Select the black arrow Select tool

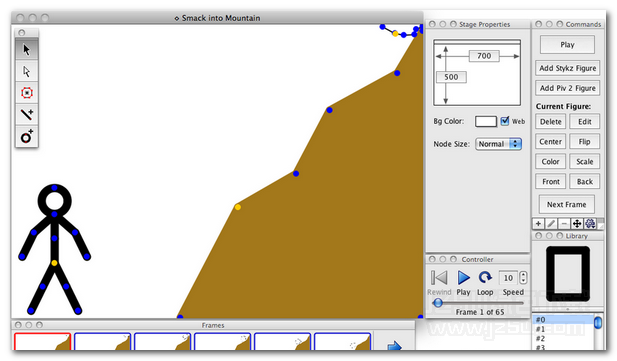27,50
